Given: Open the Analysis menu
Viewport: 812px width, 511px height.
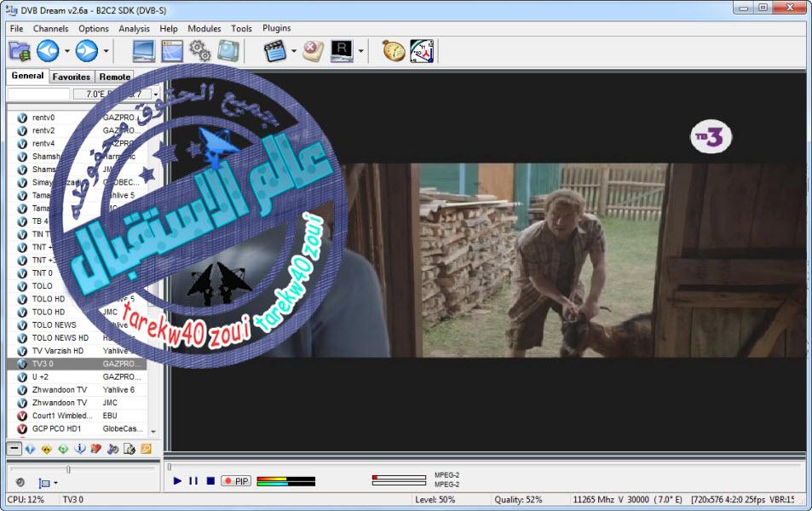Looking at the screenshot, I should (x=134, y=28).
